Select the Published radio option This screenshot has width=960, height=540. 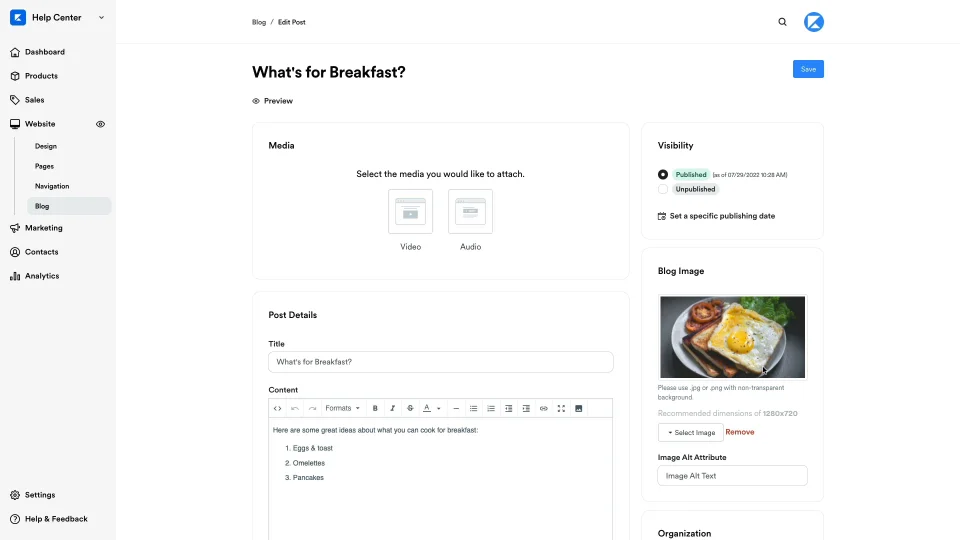tap(662, 174)
